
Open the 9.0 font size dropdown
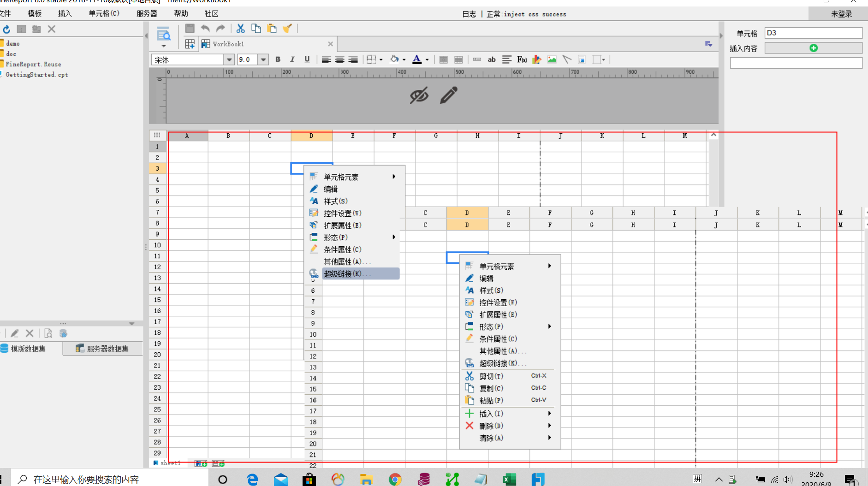click(x=263, y=59)
